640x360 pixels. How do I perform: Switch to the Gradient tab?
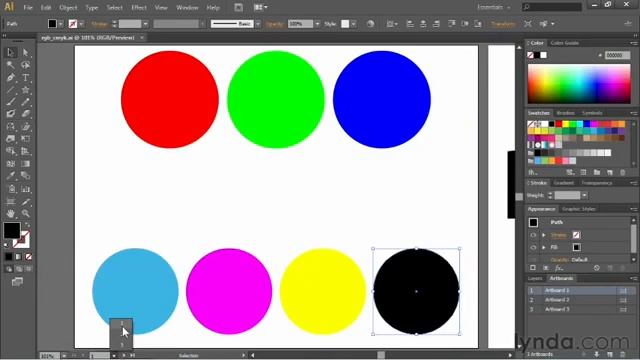(564, 183)
